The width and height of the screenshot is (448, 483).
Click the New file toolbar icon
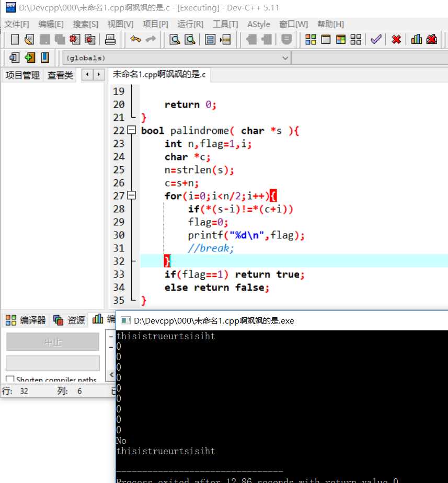(x=15, y=39)
